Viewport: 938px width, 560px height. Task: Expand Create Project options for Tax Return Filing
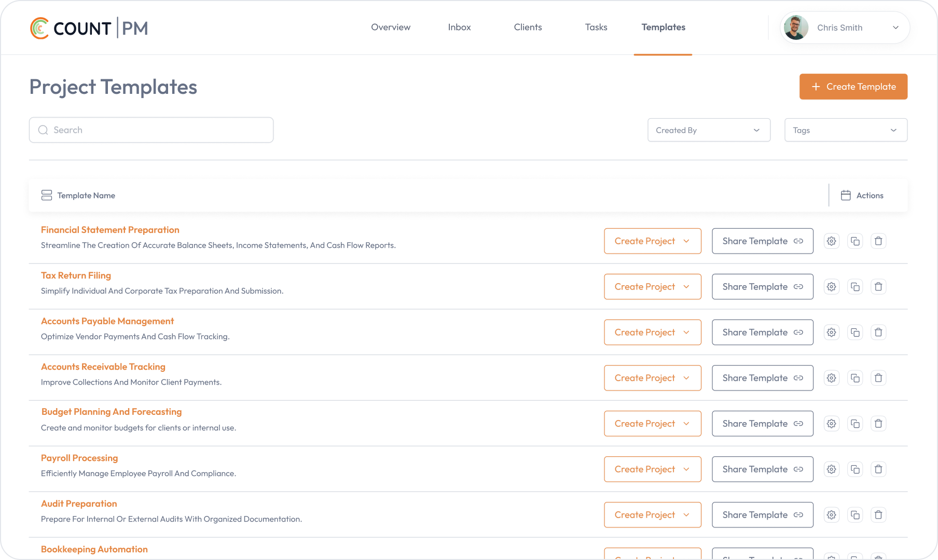(x=687, y=286)
